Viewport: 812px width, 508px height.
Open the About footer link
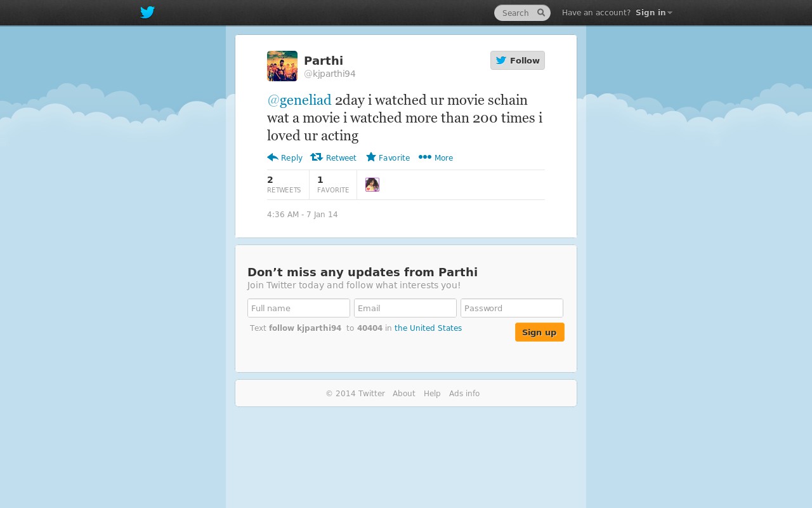tap(404, 394)
